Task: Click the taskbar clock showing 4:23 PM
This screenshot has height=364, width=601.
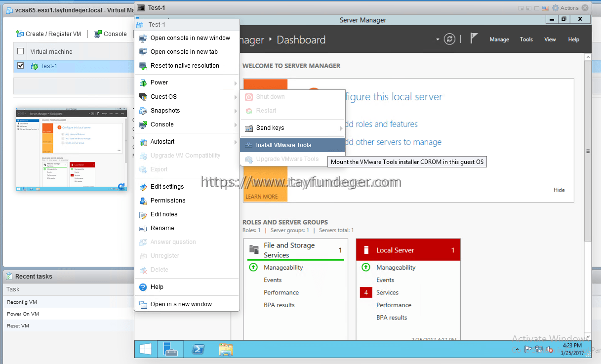Action: [x=573, y=349]
